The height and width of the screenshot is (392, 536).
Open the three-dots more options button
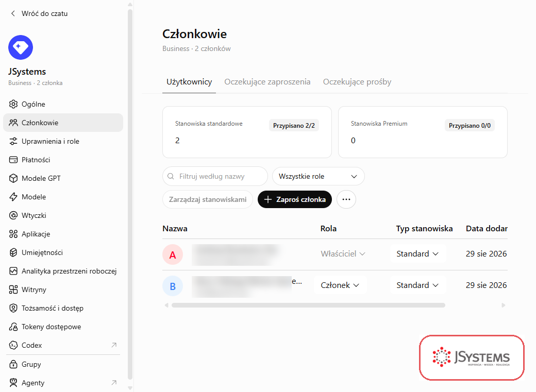346,199
